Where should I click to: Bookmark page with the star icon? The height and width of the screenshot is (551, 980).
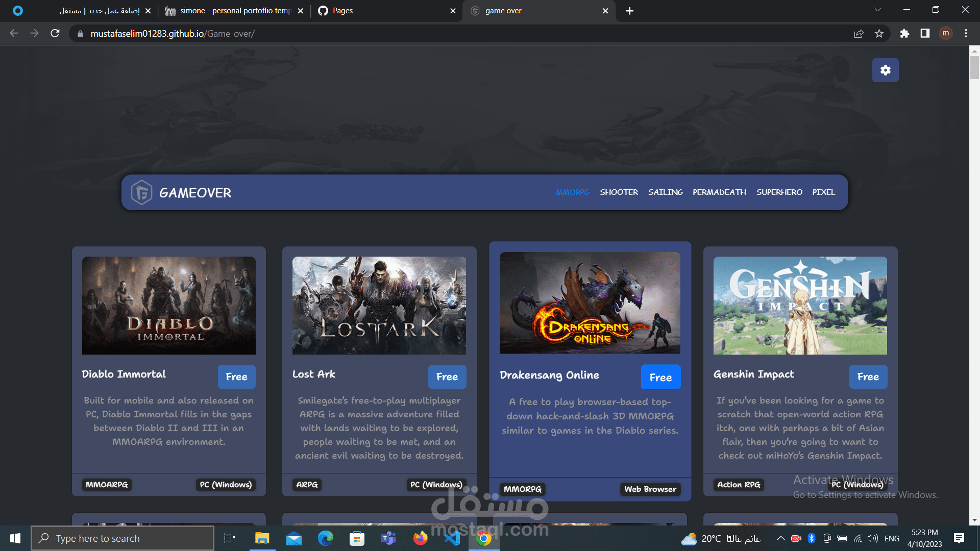(879, 34)
